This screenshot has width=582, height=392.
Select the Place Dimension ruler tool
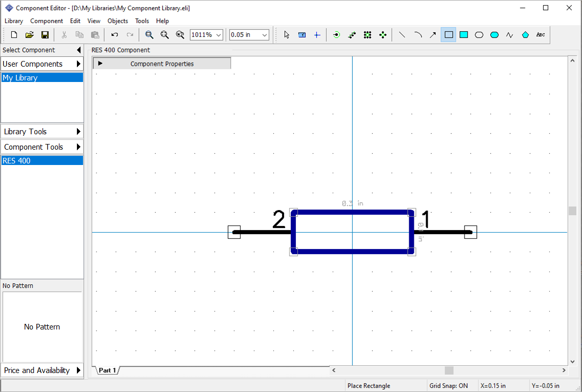point(302,35)
